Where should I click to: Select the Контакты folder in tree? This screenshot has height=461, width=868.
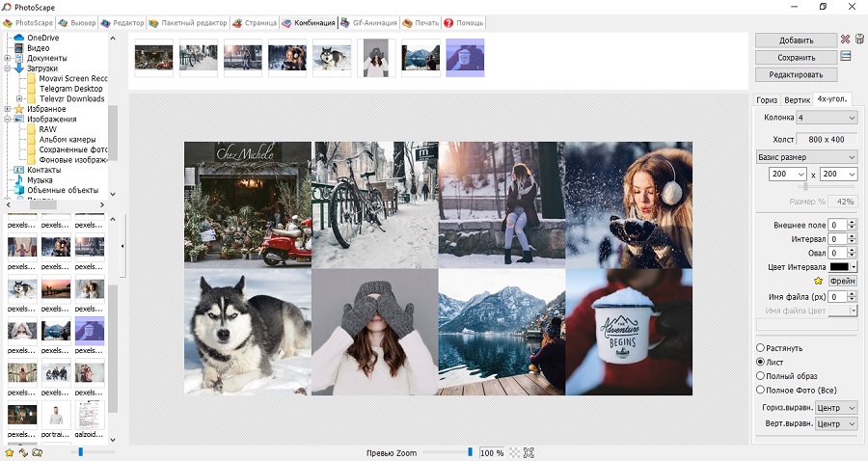click(x=43, y=170)
